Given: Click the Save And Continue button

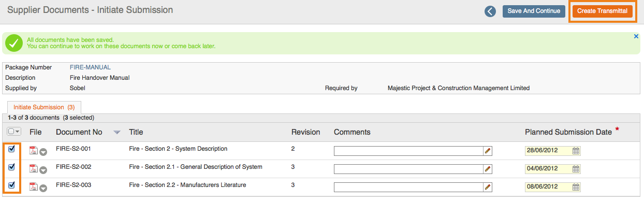Looking at the screenshot, I should [x=533, y=11].
